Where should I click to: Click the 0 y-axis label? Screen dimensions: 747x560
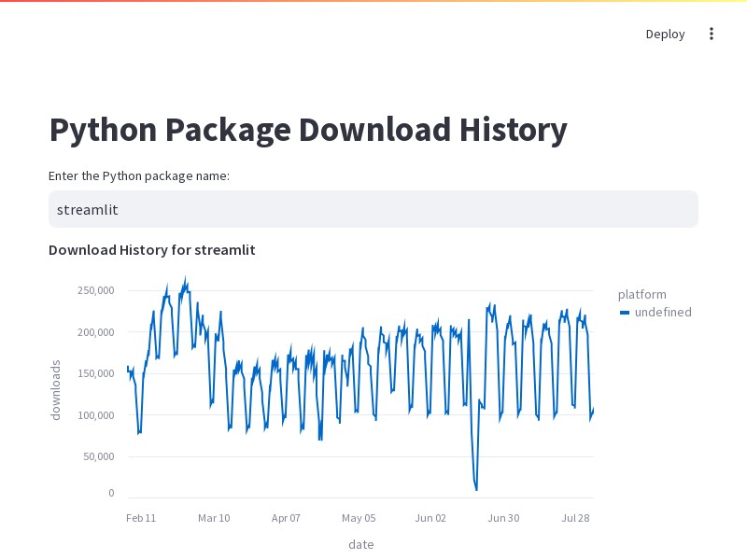[x=111, y=493]
